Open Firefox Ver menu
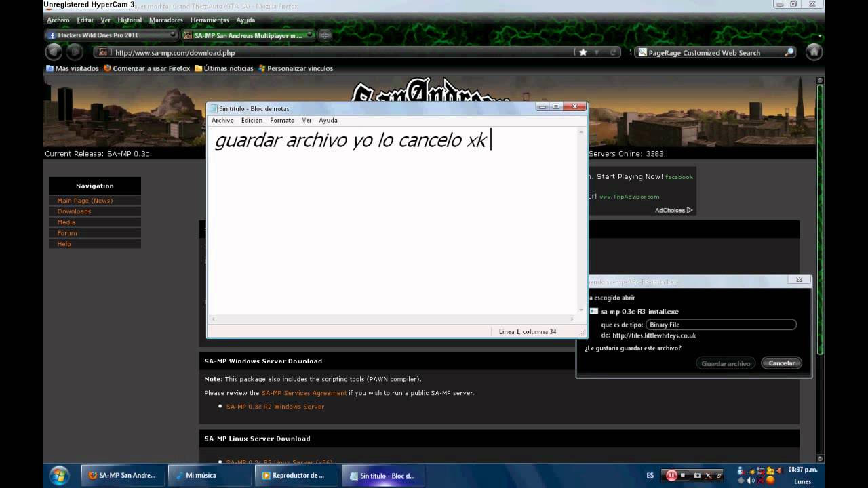 pyautogui.click(x=105, y=20)
